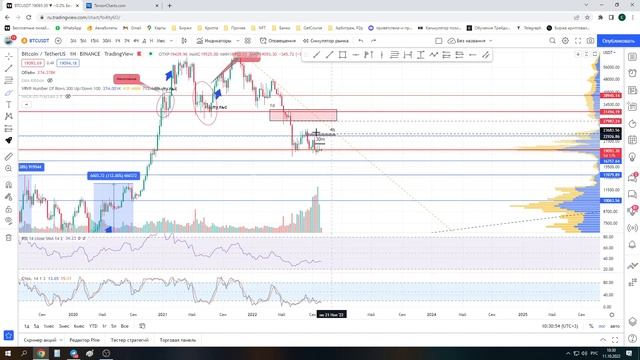Open the timeframe dropdown arrow
Viewport: 640px width, 360px height.
[x=171, y=41]
